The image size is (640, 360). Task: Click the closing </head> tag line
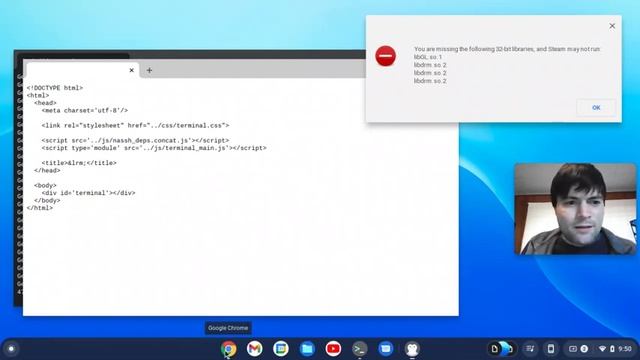47,170
